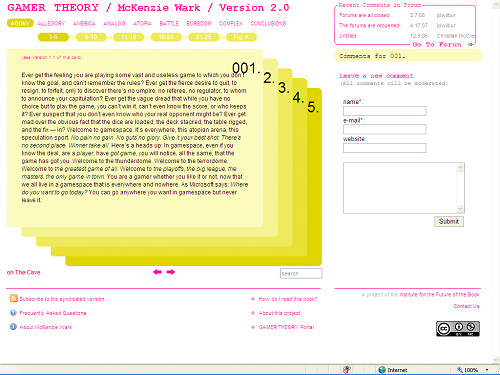Open the BOREDOM chapter

(199, 23)
